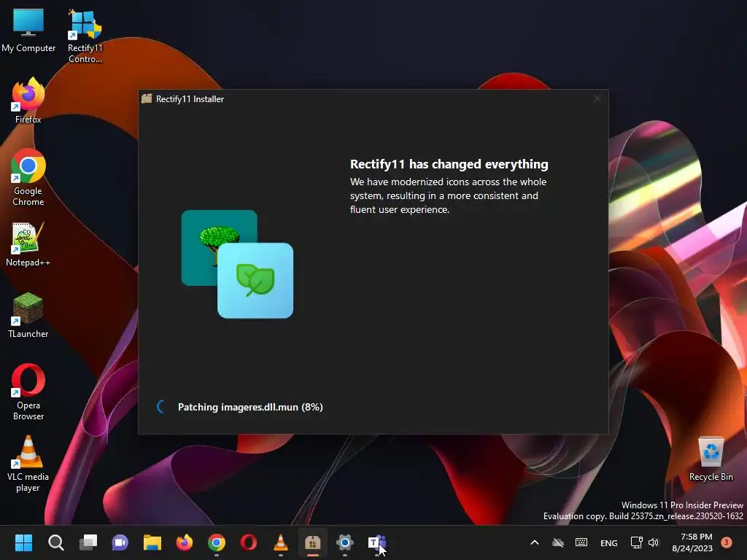Close the Rectify11 Installer window
Image resolution: width=747 pixels, height=560 pixels.
pyautogui.click(x=597, y=98)
